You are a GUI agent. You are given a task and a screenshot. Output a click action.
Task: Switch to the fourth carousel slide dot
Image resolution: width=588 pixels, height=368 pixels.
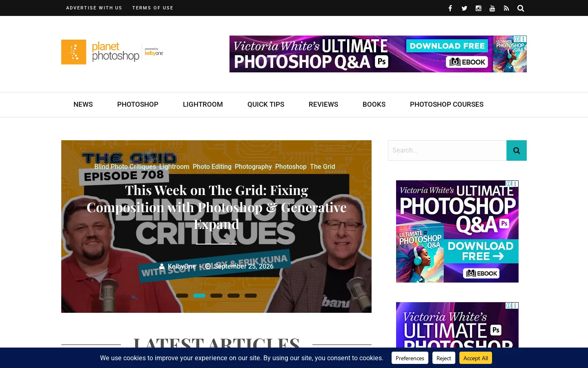[x=234, y=296]
